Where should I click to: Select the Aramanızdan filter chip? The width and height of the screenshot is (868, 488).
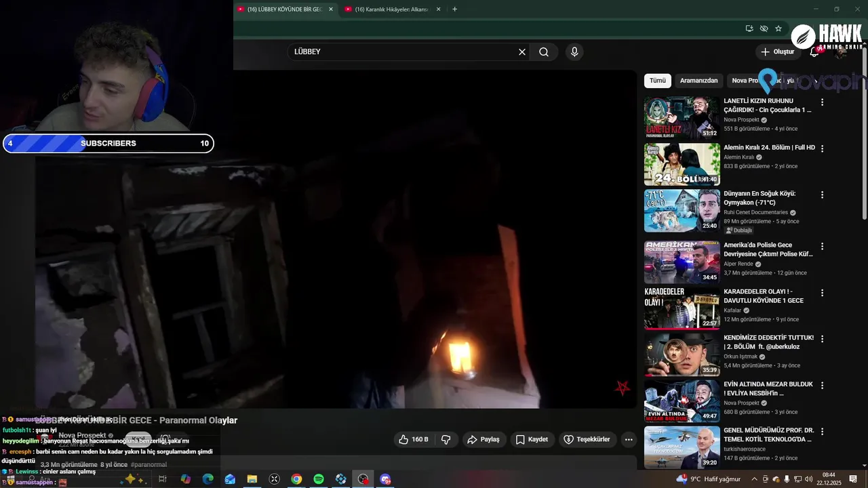pyautogui.click(x=698, y=81)
